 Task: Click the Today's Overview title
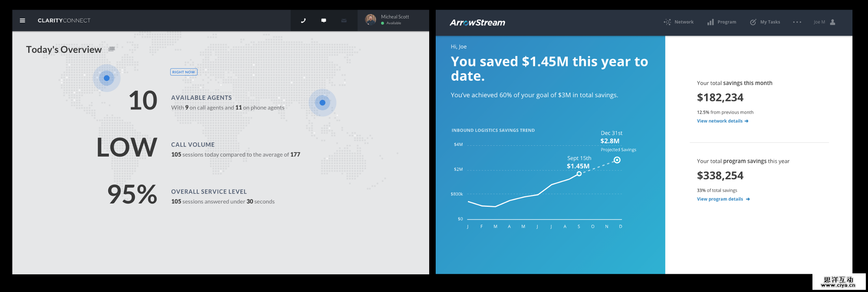[64, 49]
